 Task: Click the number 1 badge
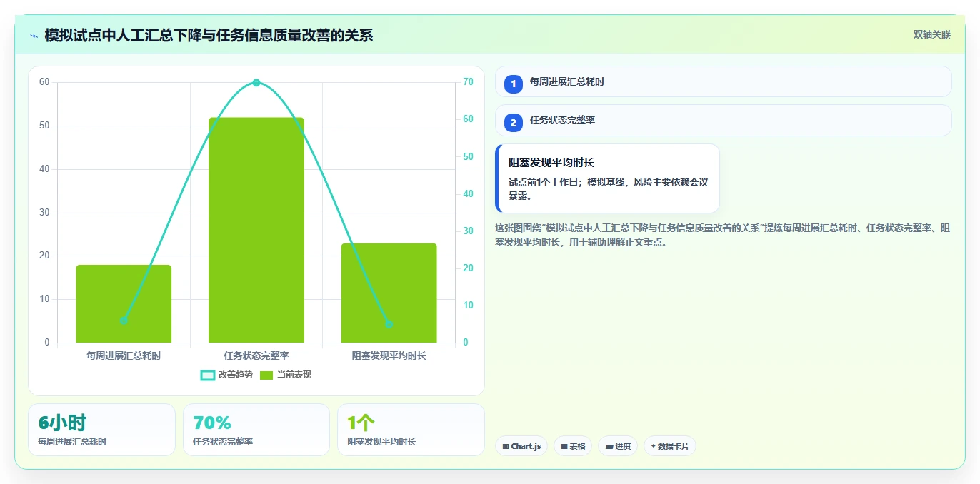pos(513,84)
